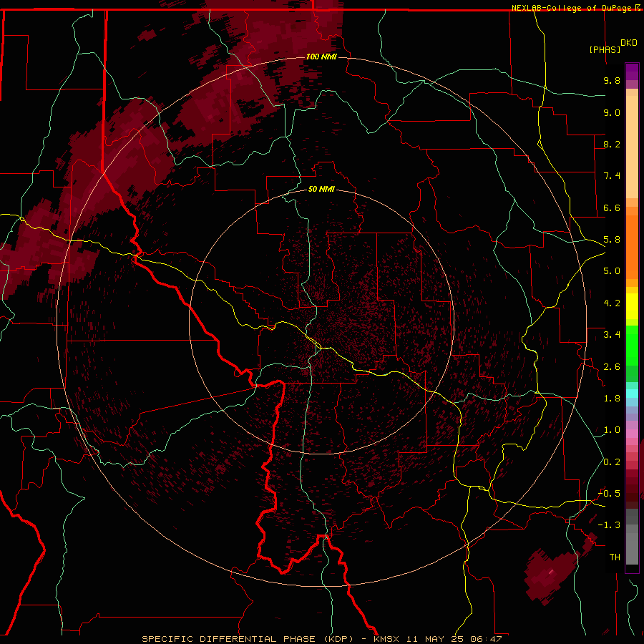Click the 5.8 value on the color scale
Image resolution: width=644 pixels, height=644 pixels.
pos(612,240)
